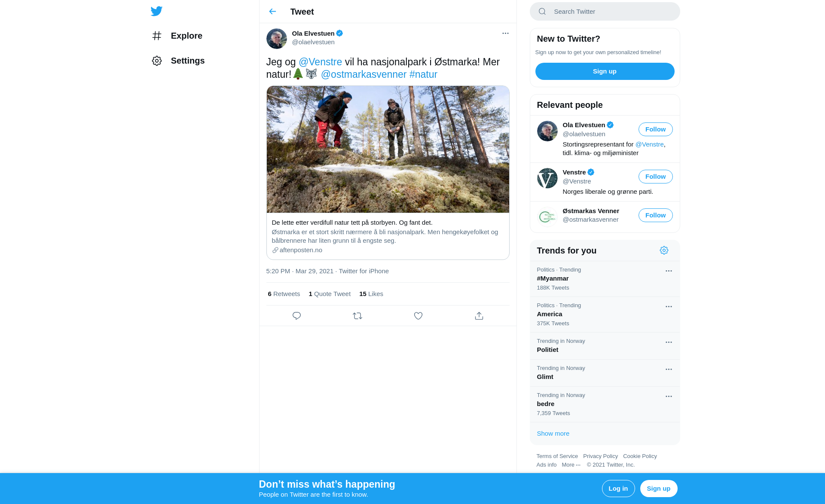825x504 pixels.
Task: Open the #natur hashtag
Action: (423, 74)
